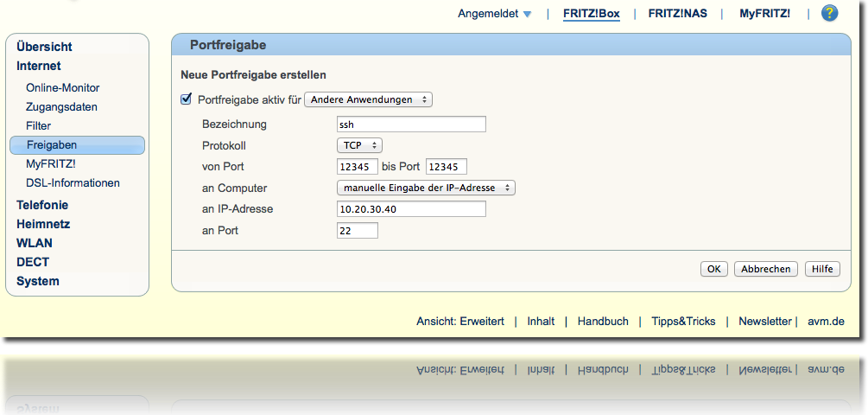Image resolution: width=868 pixels, height=415 pixels.
Task: Click the an IP-Adresse input field
Action: click(x=411, y=209)
